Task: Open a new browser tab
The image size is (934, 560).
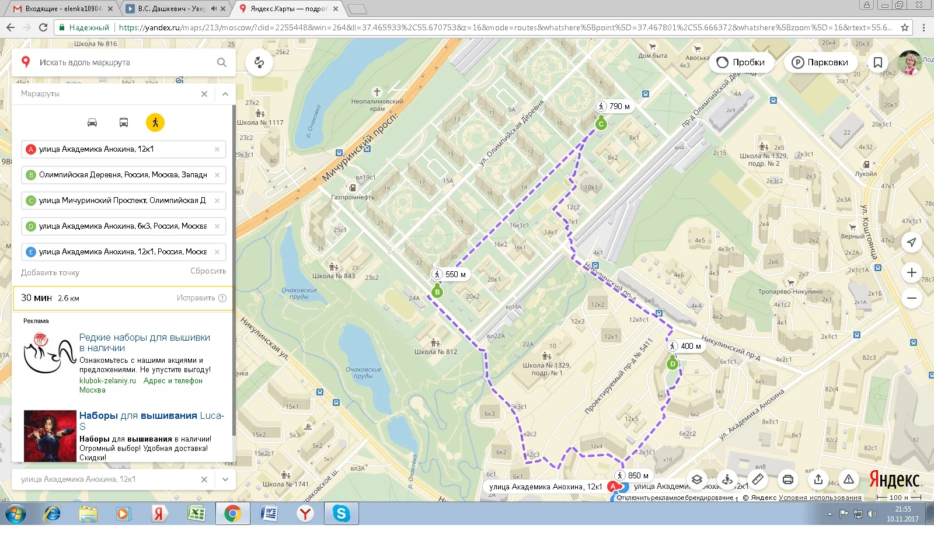Action: tap(357, 9)
